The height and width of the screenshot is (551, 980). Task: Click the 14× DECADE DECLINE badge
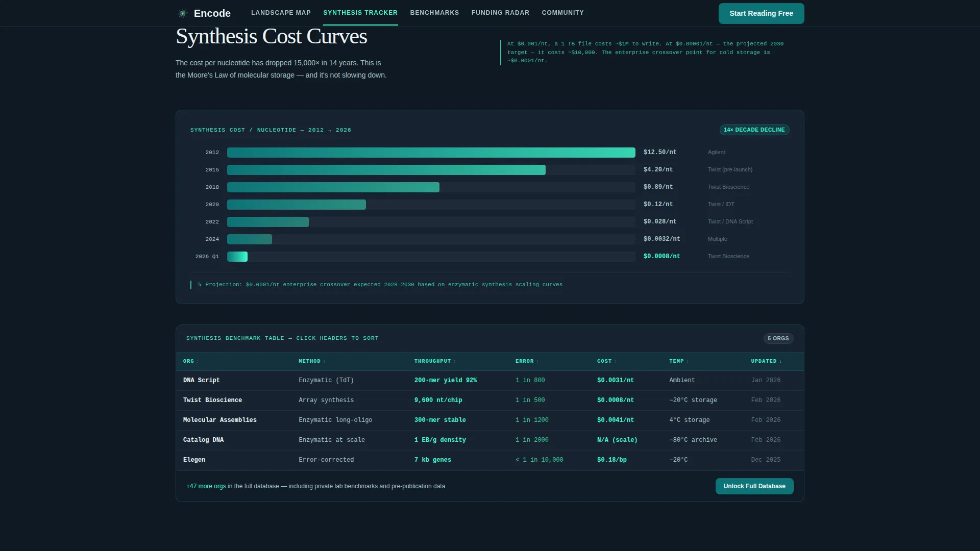754,130
